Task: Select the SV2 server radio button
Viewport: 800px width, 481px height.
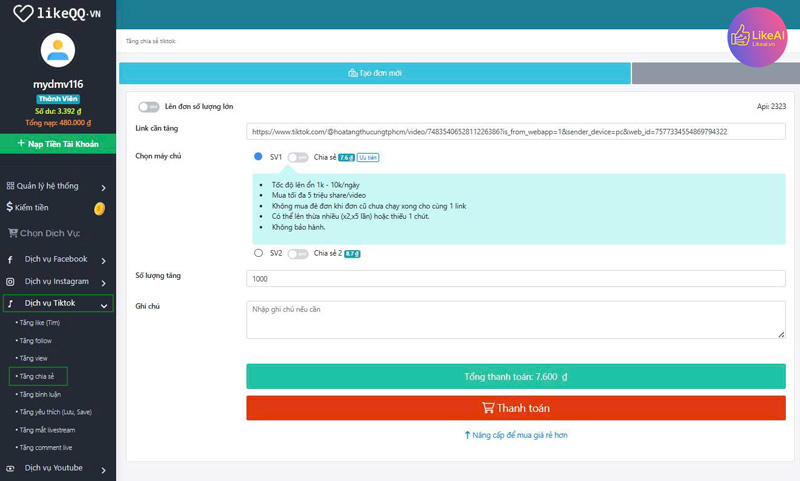Action: coord(258,253)
